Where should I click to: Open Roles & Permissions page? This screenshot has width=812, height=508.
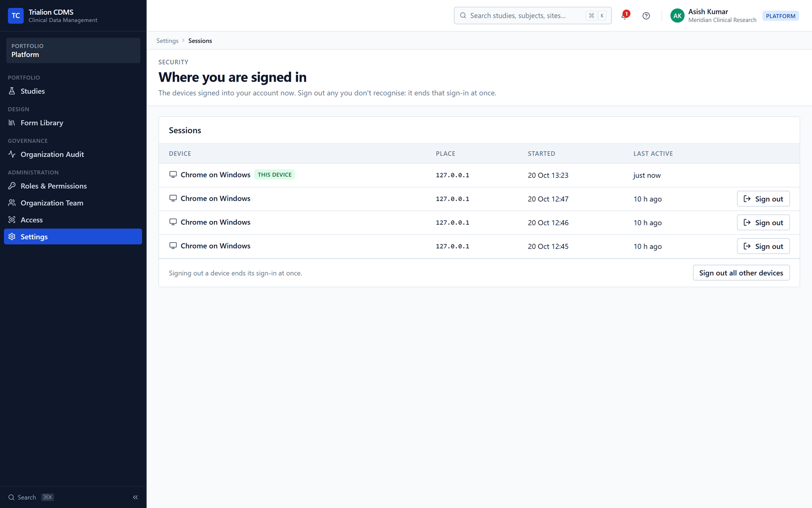click(73, 186)
